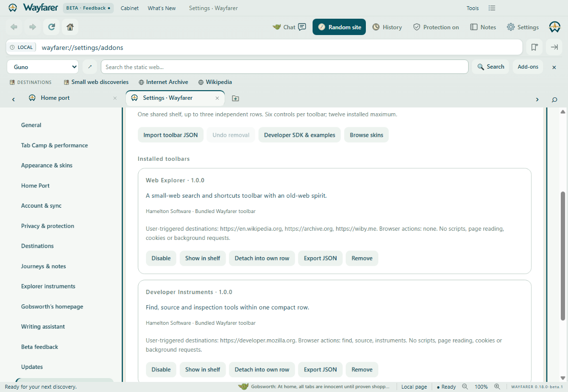Go back with the left arrow button
The image size is (568, 392).
pos(14,27)
